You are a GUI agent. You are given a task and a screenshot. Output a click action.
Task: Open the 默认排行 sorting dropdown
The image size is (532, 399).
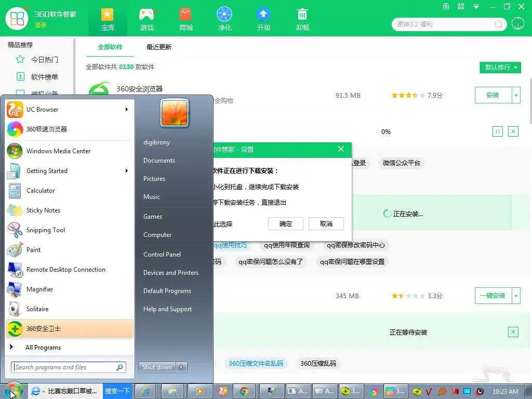coord(500,67)
